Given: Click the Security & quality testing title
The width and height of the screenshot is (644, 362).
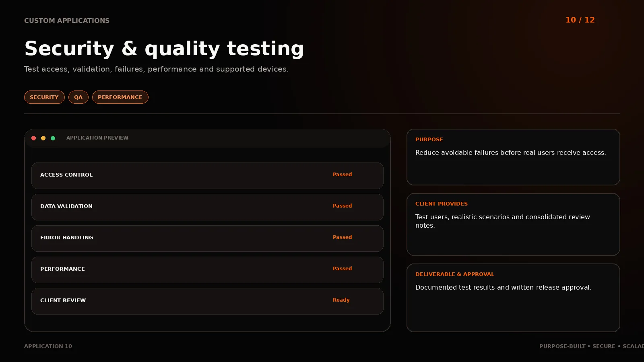Looking at the screenshot, I should [x=164, y=49].
